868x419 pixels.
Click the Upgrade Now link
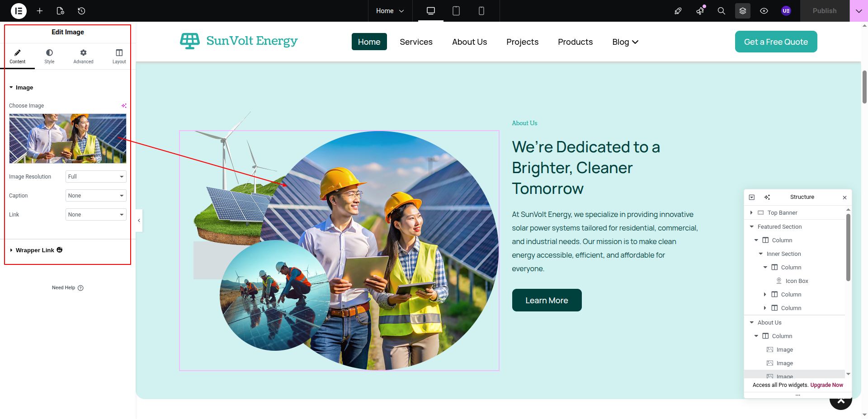826,385
